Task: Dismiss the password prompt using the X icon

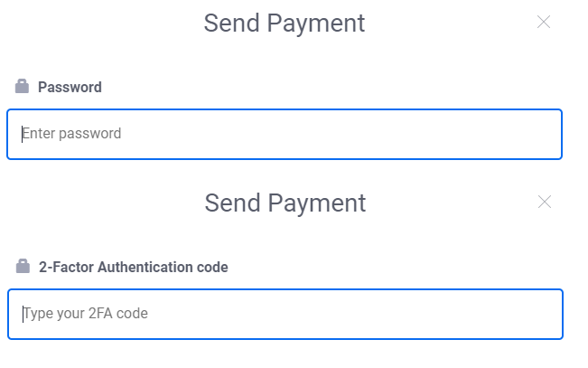Action: point(544,23)
